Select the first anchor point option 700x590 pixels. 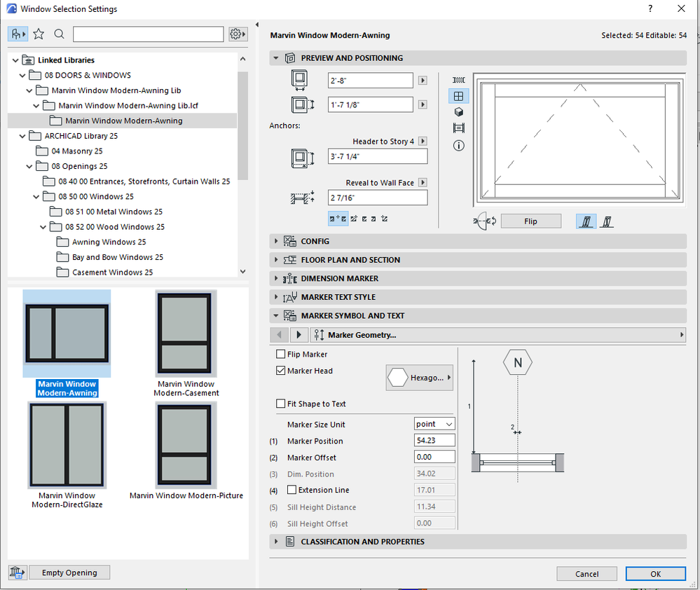click(338, 219)
